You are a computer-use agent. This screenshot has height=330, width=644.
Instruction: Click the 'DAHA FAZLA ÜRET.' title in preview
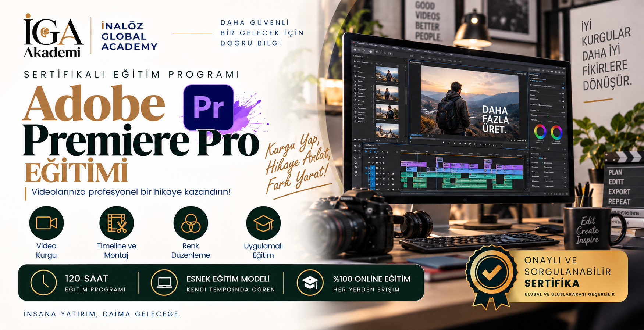495,120
